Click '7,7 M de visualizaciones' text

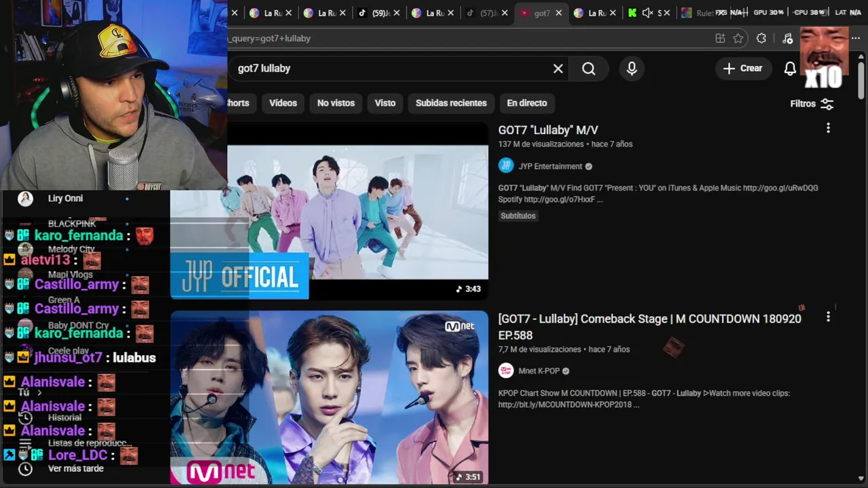tap(540, 350)
